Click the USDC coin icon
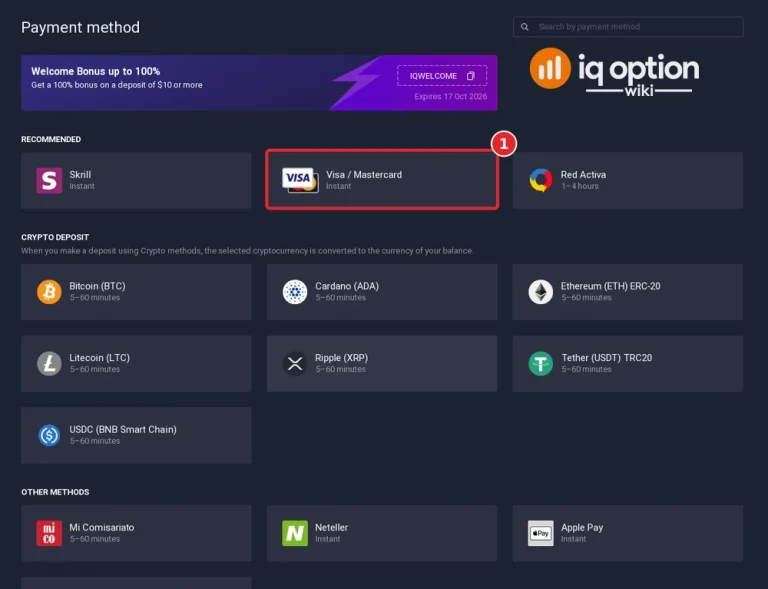The height and width of the screenshot is (589, 768). click(x=49, y=435)
